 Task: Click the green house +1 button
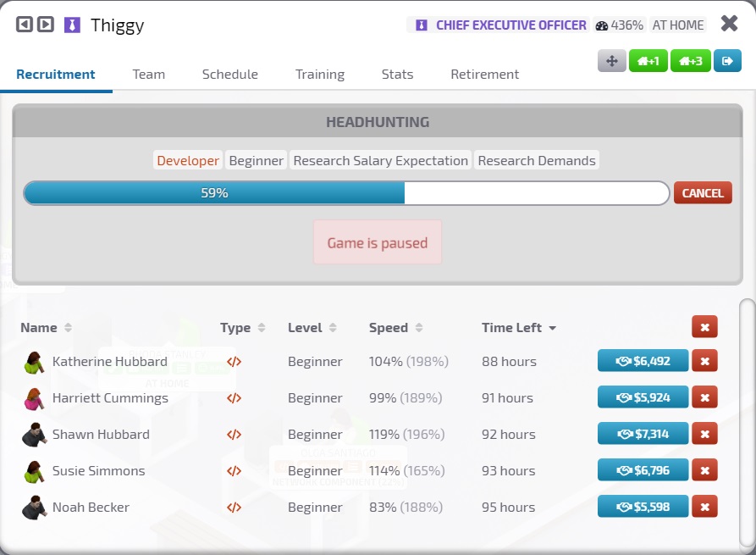[x=648, y=61]
